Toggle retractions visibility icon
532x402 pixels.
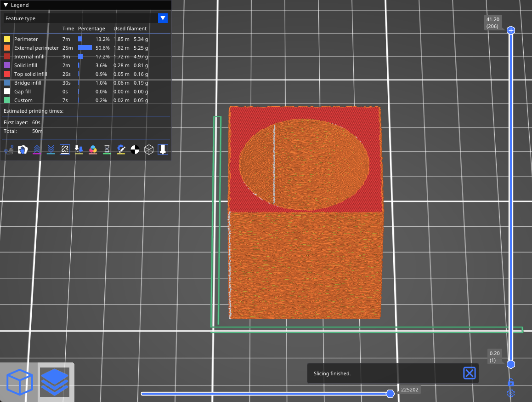pos(37,149)
